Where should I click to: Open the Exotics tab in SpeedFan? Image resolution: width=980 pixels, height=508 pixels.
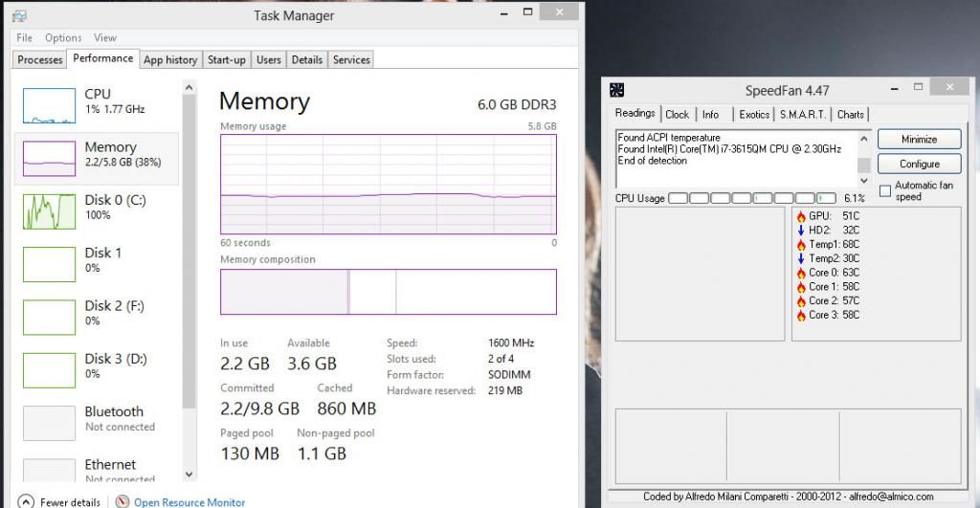754,115
